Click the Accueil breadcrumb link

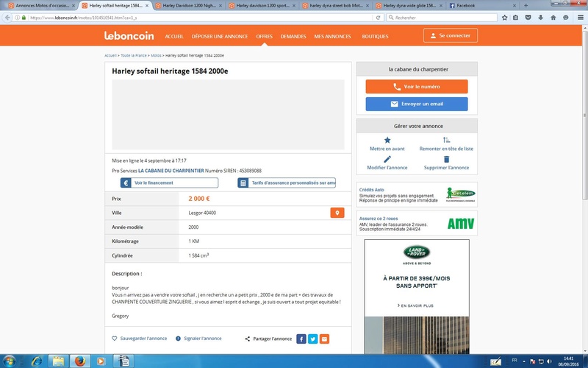110,56
